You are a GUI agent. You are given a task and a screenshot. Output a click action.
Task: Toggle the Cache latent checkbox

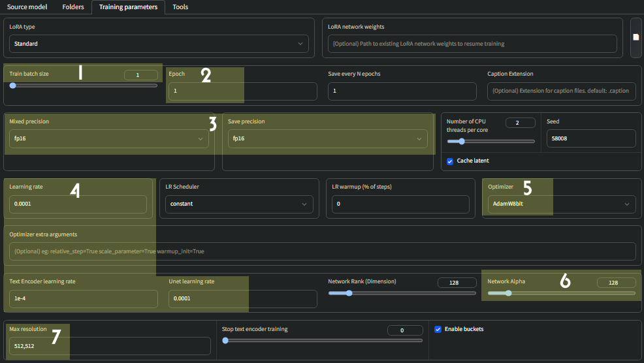tap(450, 161)
